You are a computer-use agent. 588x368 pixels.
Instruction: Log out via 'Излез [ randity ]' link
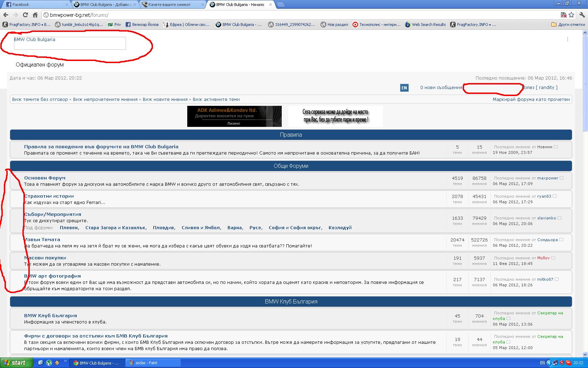[x=540, y=88]
